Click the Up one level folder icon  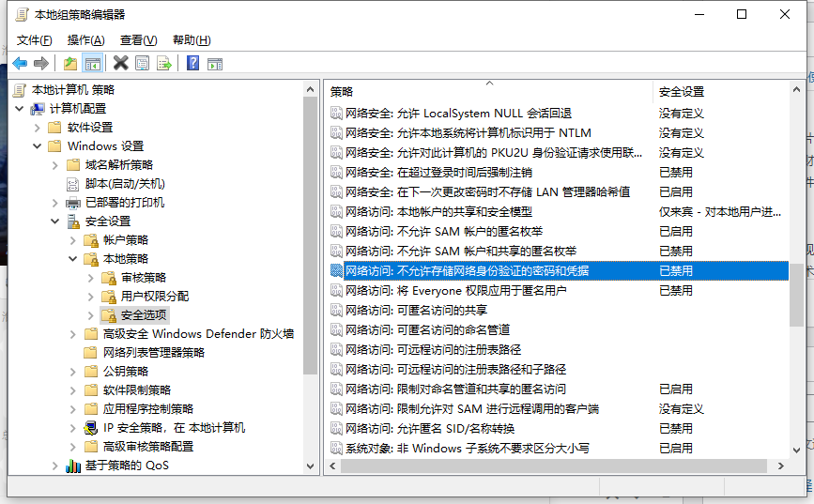[x=70, y=63]
